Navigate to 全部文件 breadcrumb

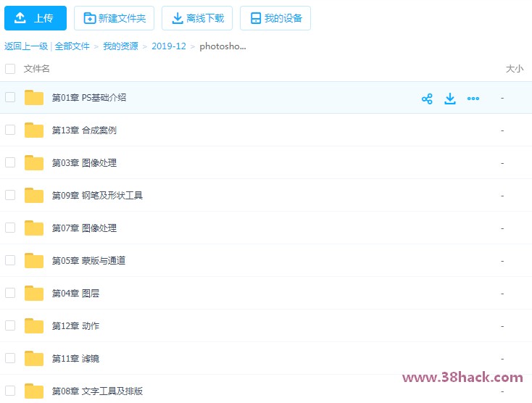click(72, 46)
